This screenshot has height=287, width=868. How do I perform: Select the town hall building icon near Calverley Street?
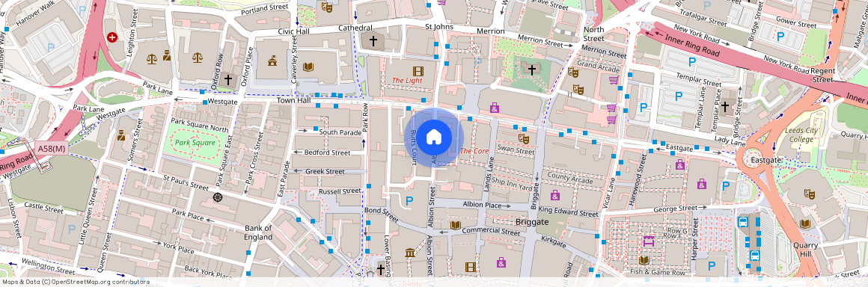[x=272, y=61]
